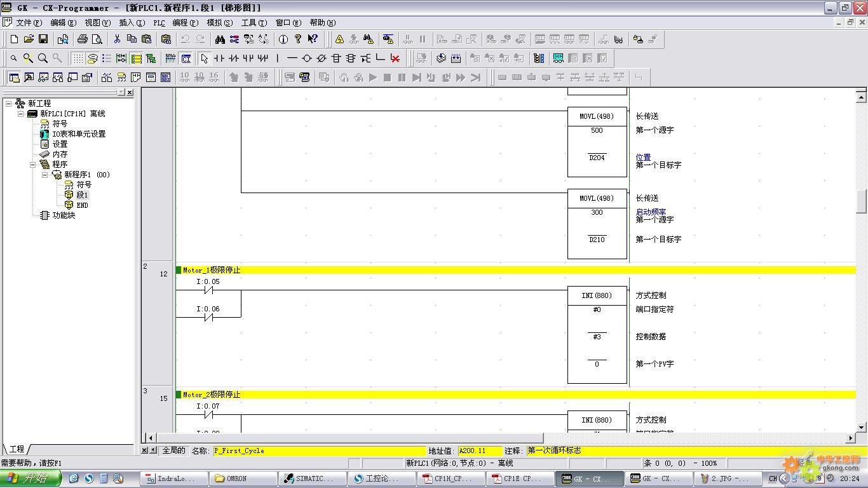868x488 pixels.
Task: Insert a new horizontal line
Action: [x=292, y=58]
